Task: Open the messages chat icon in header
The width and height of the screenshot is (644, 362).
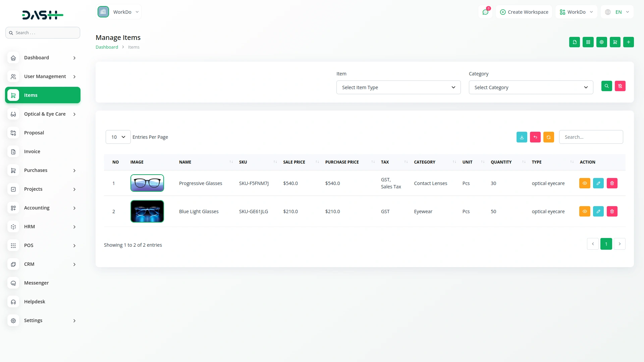Action: click(485, 12)
